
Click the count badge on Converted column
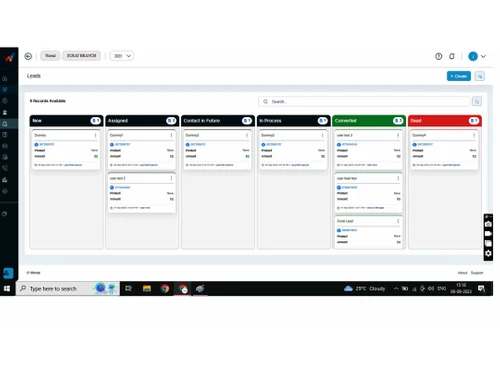click(398, 121)
